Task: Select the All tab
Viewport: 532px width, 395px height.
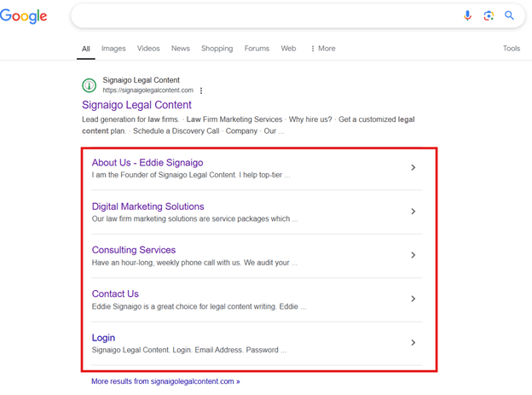Action: point(86,49)
